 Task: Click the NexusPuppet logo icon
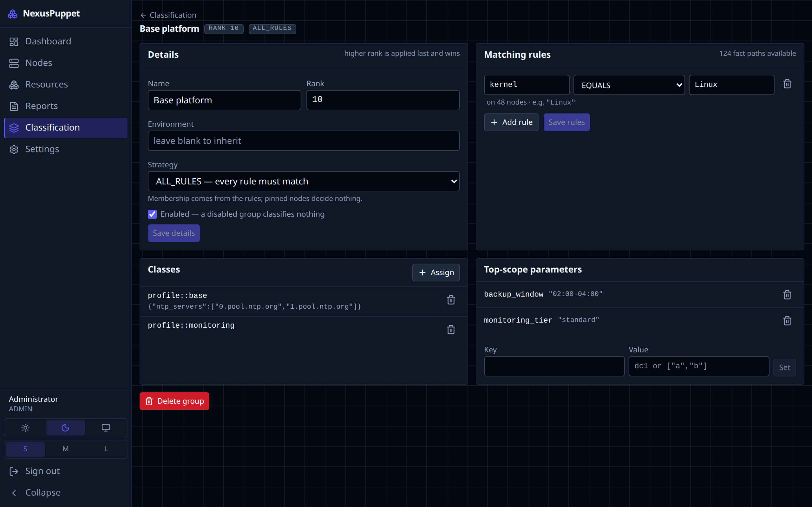13,14
